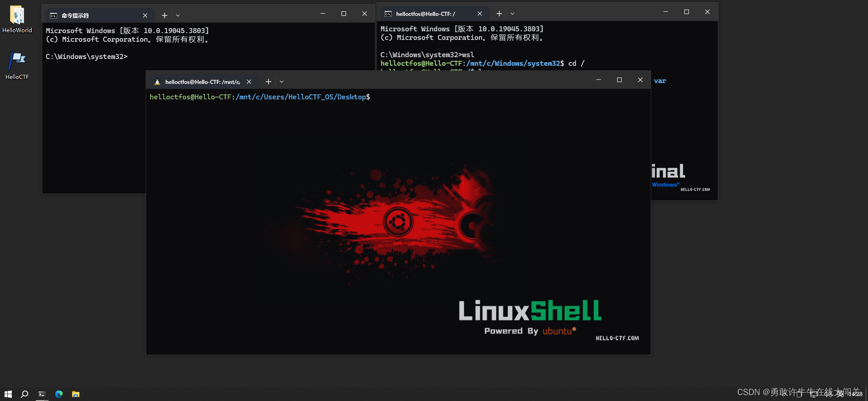Add new tab in 命令提示符 window
868x401 pixels.
(165, 15)
